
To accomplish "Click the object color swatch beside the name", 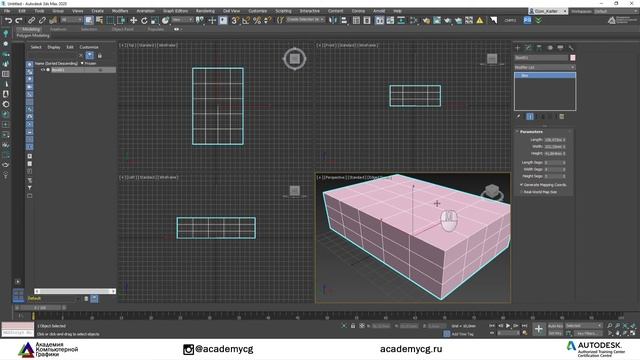I will [x=573, y=58].
